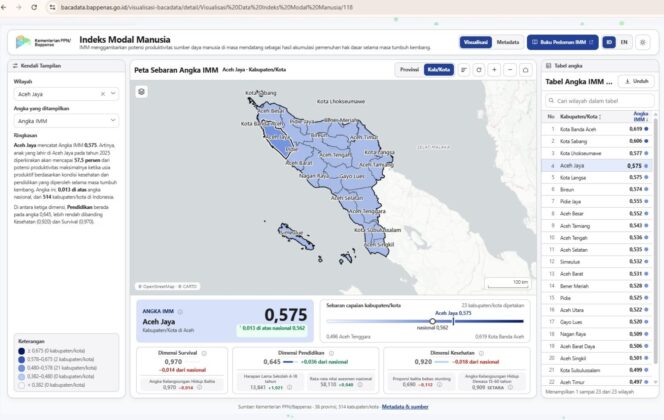Sort table by Kabupaten/Kota column
The height and width of the screenshot is (420, 664).
(x=580, y=116)
